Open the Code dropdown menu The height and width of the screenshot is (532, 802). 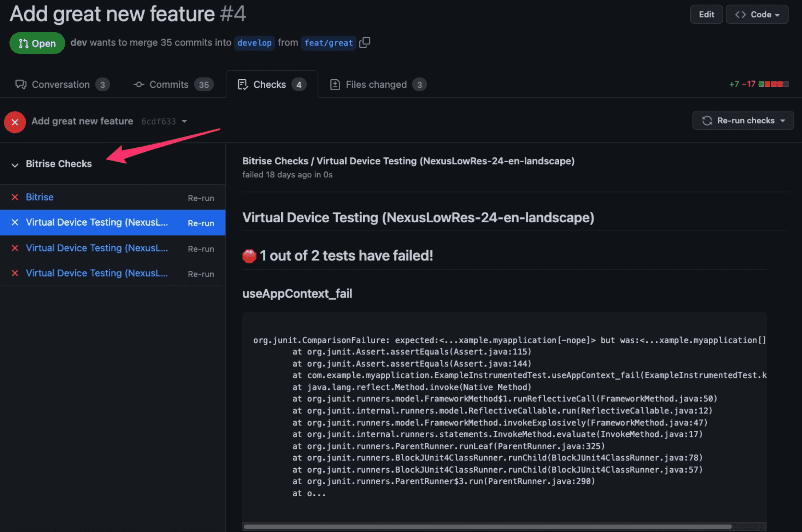click(x=757, y=15)
